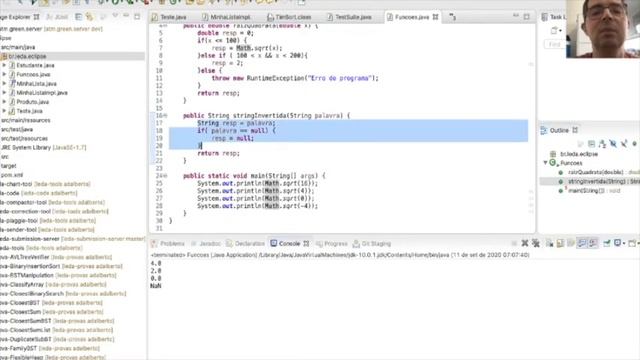Image resolution: width=640 pixels, height=360 pixels.
Task: Maximize the Package Explorer view
Action: coord(137,17)
